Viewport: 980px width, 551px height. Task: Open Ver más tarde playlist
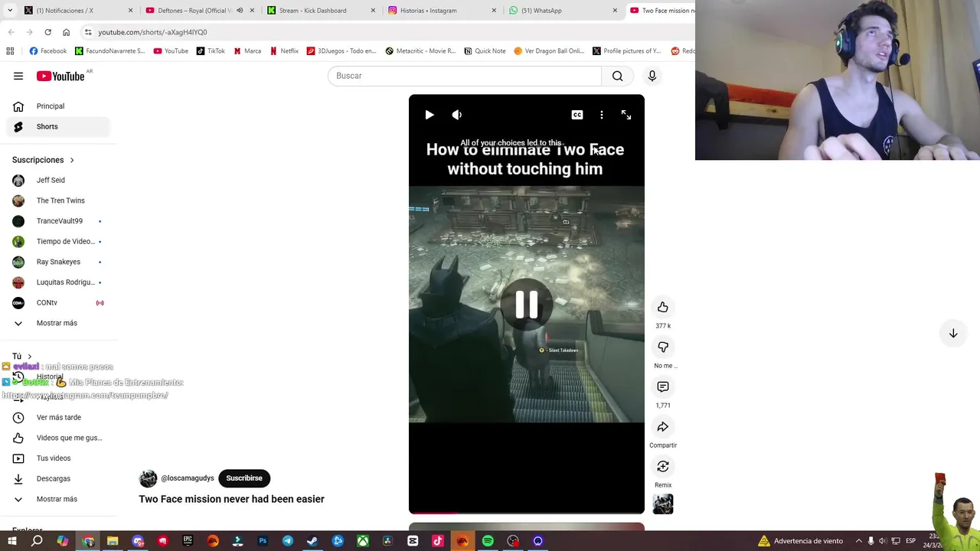point(57,417)
